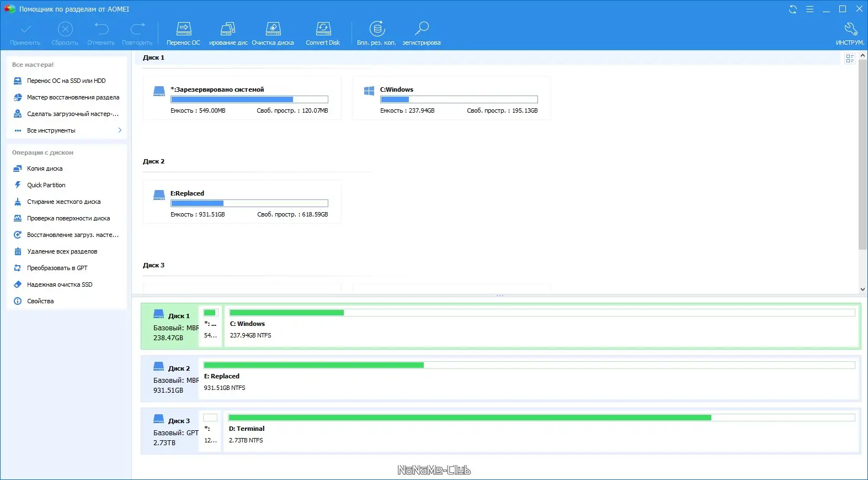The height and width of the screenshot is (480, 868).
Task: Select Диск 2 header in disk map
Action: (170, 379)
